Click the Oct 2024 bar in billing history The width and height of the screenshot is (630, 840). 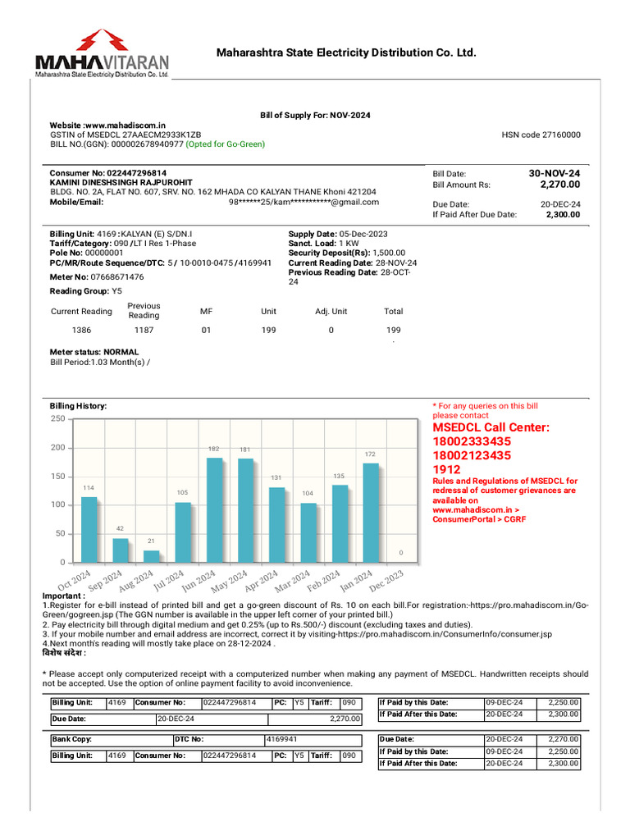(x=89, y=530)
